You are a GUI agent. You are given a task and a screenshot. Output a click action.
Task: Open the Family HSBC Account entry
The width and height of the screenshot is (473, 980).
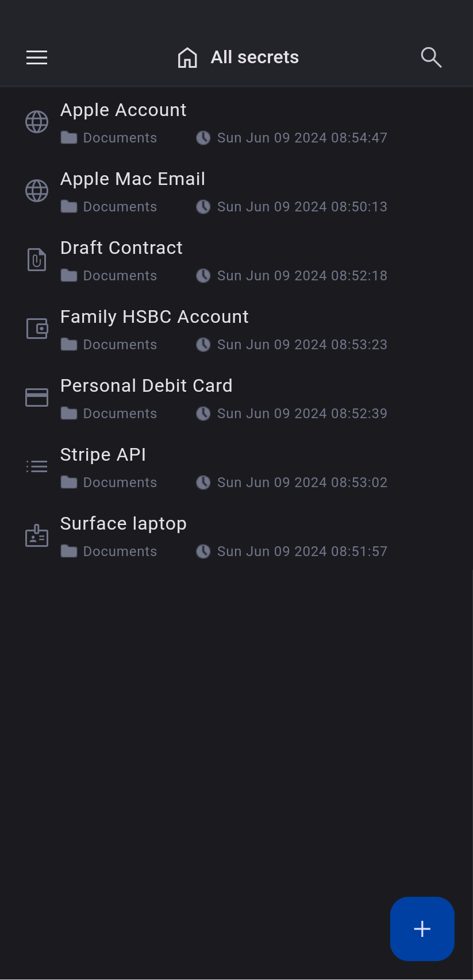click(154, 317)
